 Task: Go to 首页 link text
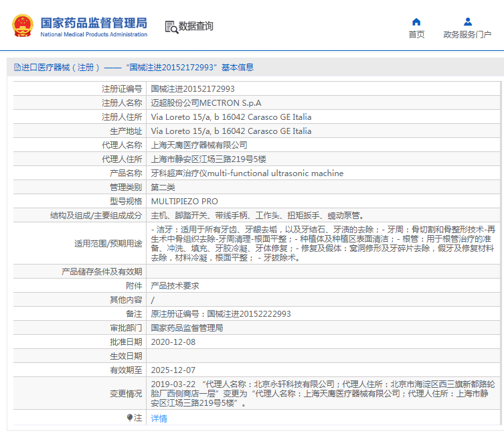[416, 34]
